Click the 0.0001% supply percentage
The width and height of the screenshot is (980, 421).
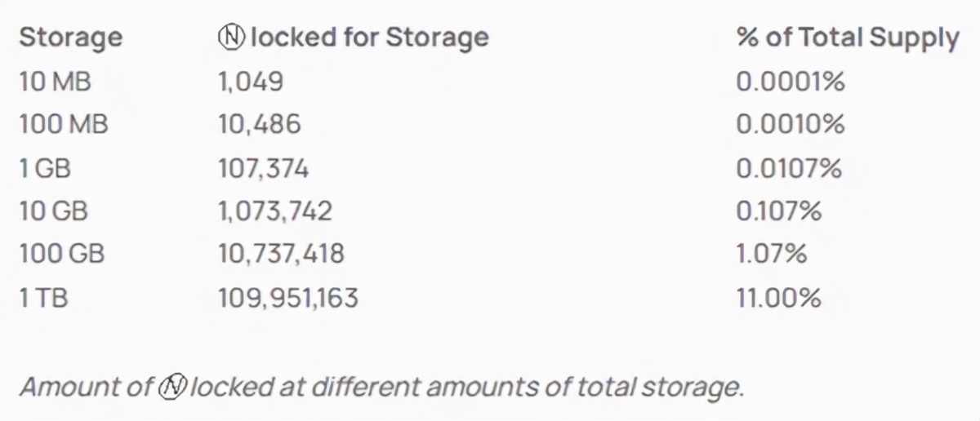click(790, 82)
